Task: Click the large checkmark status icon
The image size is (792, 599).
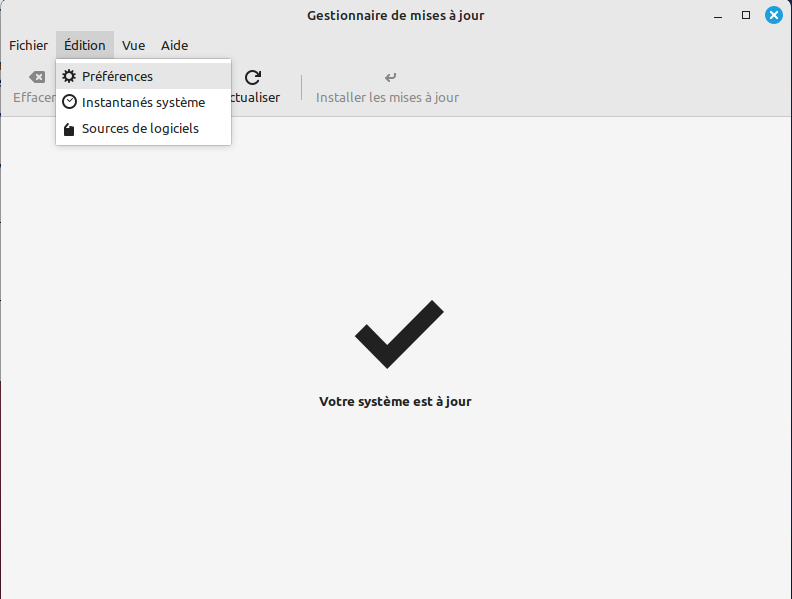Action: coord(398,334)
